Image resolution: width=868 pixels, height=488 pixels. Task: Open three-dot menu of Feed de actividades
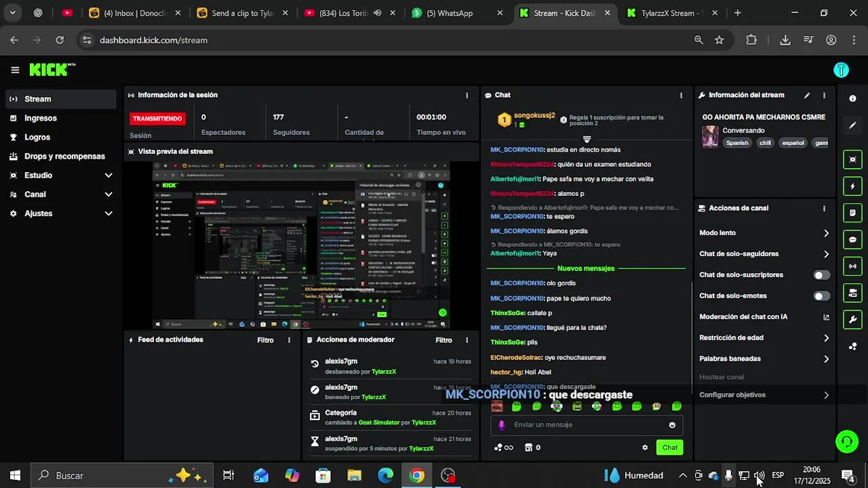289,340
